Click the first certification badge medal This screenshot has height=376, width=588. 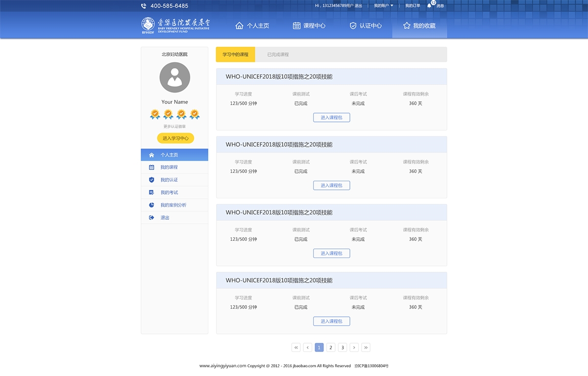tap(155, 115)
